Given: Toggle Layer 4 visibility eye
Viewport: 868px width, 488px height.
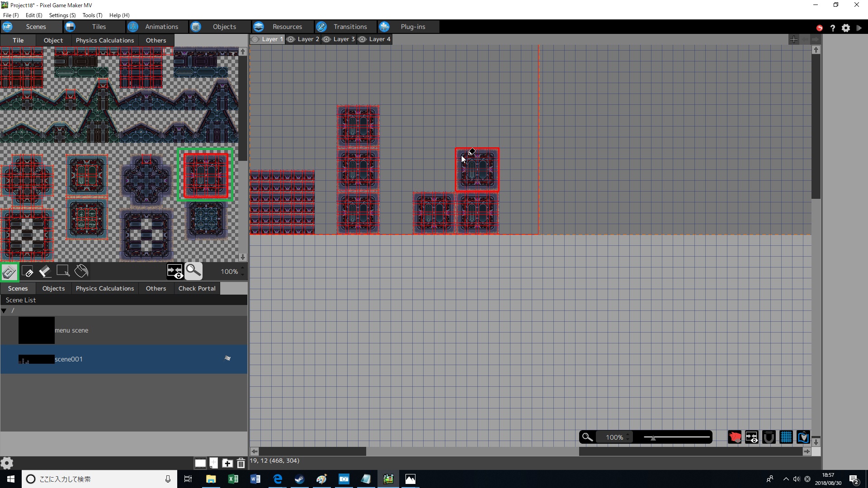Looking at the screenshot, I should (x=363, y=39).
